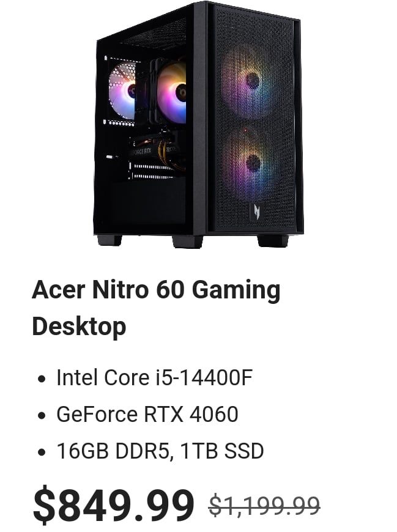The width and height of the screenshot is (397, 532).
Task: Click the upper front RGB fan
Action: [x=253, y=81]
